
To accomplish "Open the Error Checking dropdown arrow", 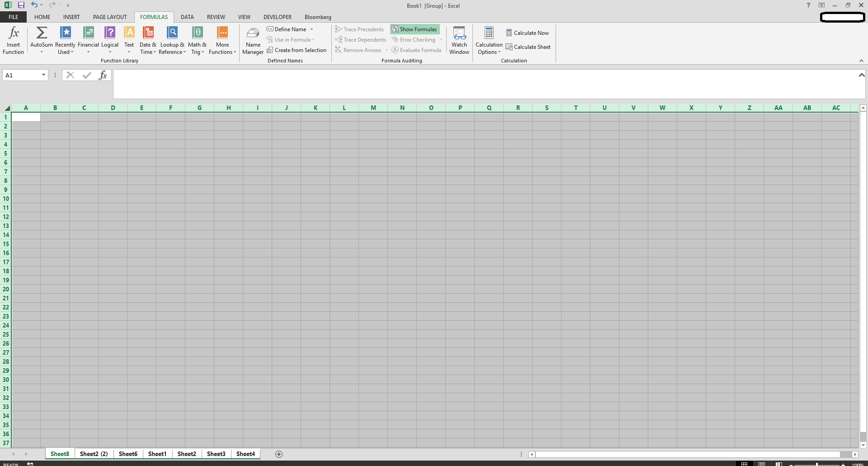I will click(441, 40).
